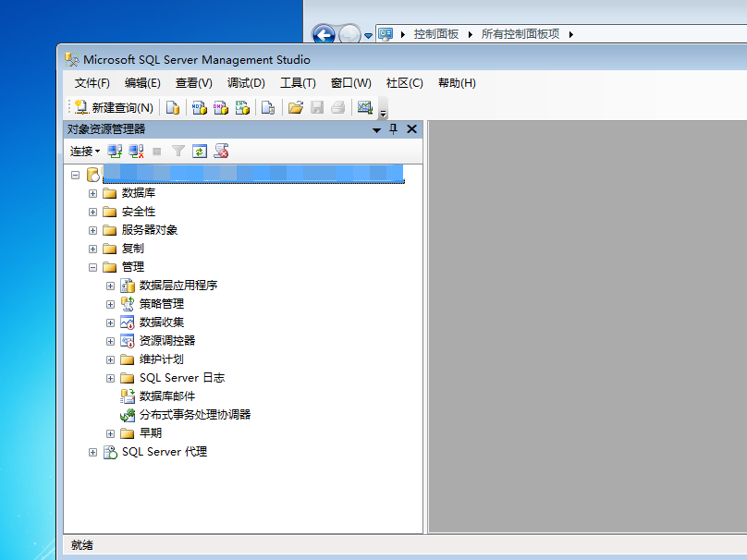Select the 数据库 tree item
Viewport: 747px width, 560px height.
(x=138, y=193)
